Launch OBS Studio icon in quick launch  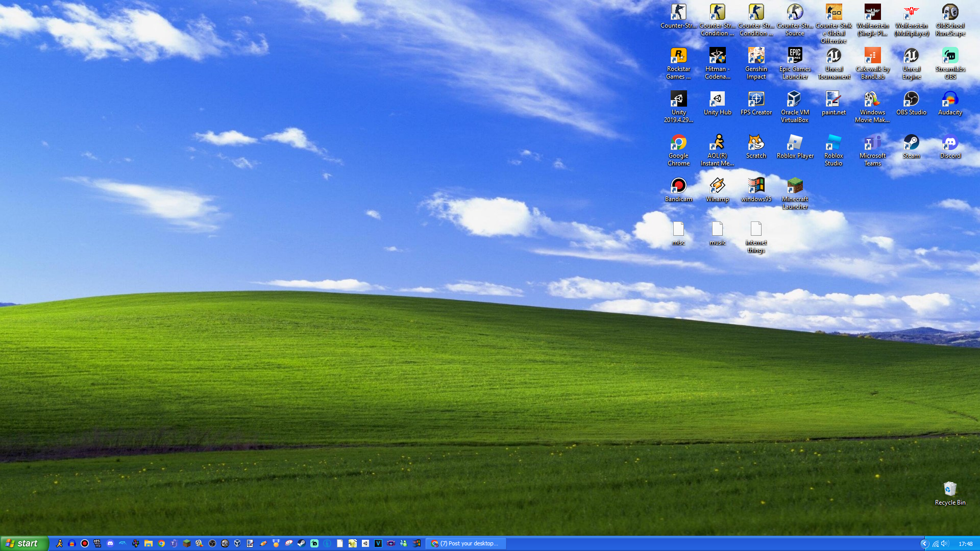(x=212, y=543)
